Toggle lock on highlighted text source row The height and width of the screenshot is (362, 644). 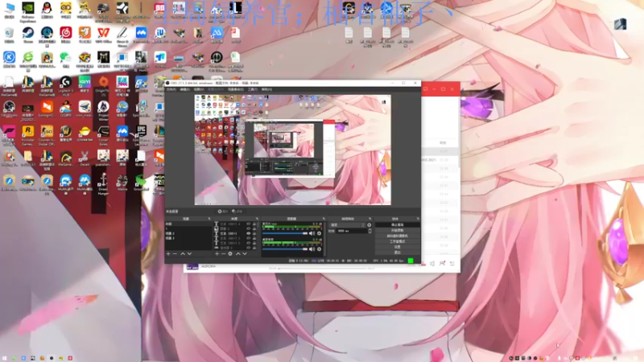click(254, 233)
